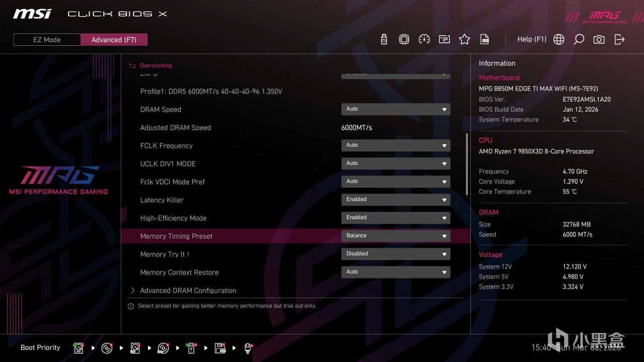Viewport: 644px width, 362px height.
Task: Click the Information panel heading
Action: (x=497, y=63)
